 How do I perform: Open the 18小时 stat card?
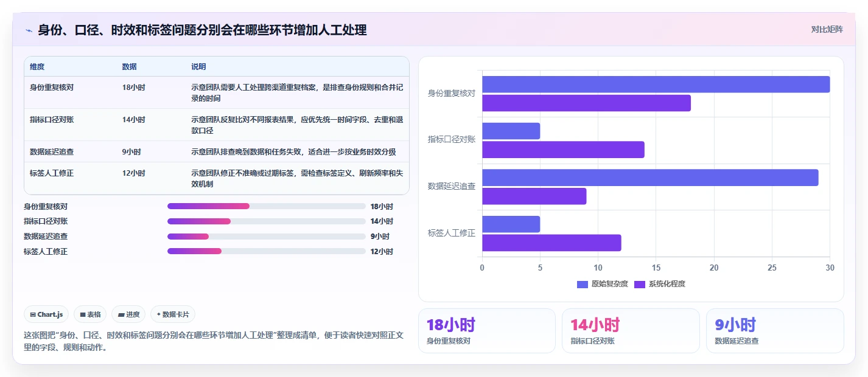(487, 331)
